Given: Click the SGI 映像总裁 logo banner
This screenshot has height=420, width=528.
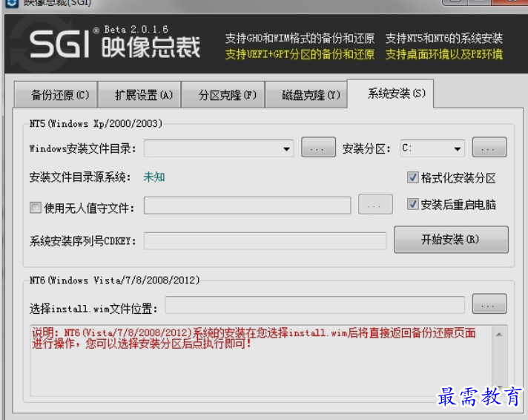Looking at the screenshot, I should (114, 45).
